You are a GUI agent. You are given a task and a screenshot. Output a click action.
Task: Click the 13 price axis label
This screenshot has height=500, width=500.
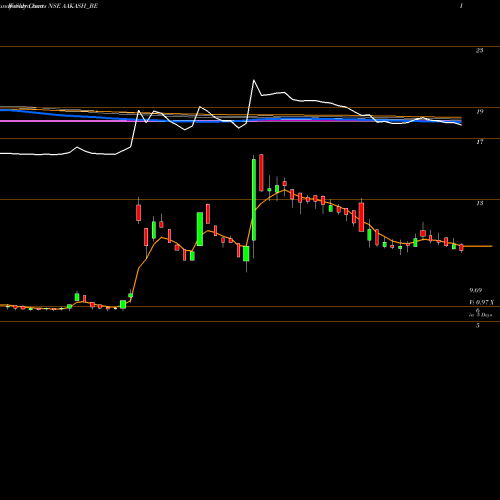click(479, 203)
